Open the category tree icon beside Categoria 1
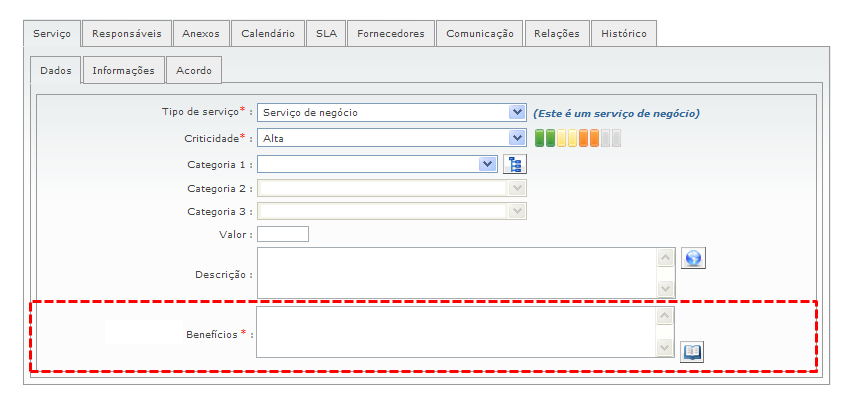This screenshot has width=850, height=396. point(514,164)
